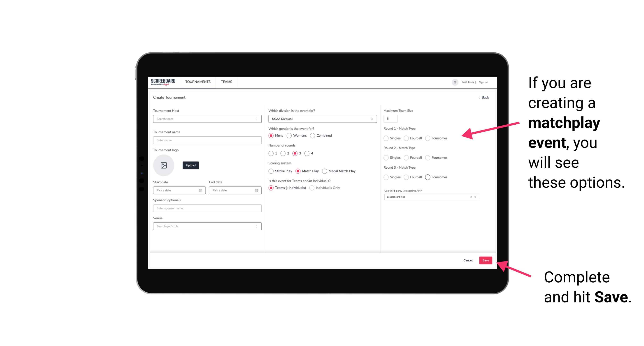Click the image placeholder upload icon

tap(163, 165)
